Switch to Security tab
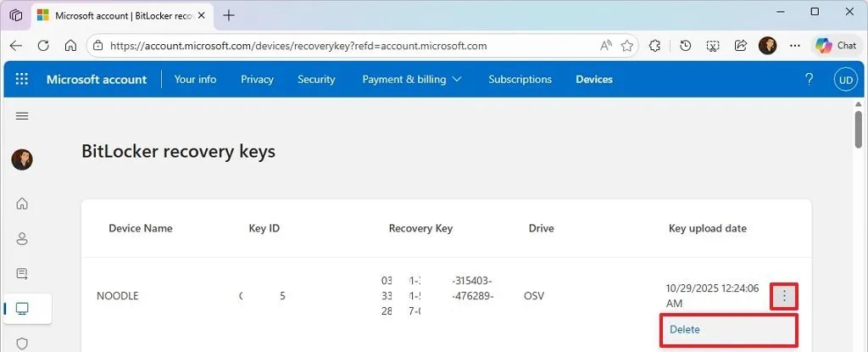This screenshot has height=352, width=868. click(316, 79)
